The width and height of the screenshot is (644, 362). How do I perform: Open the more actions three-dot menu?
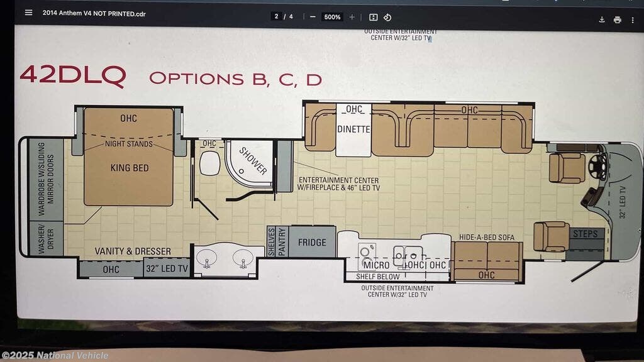point(633,19)
